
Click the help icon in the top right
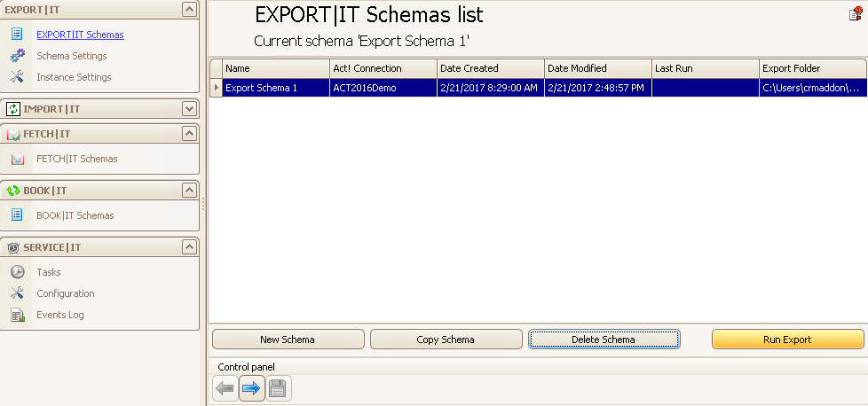(856, 14)
